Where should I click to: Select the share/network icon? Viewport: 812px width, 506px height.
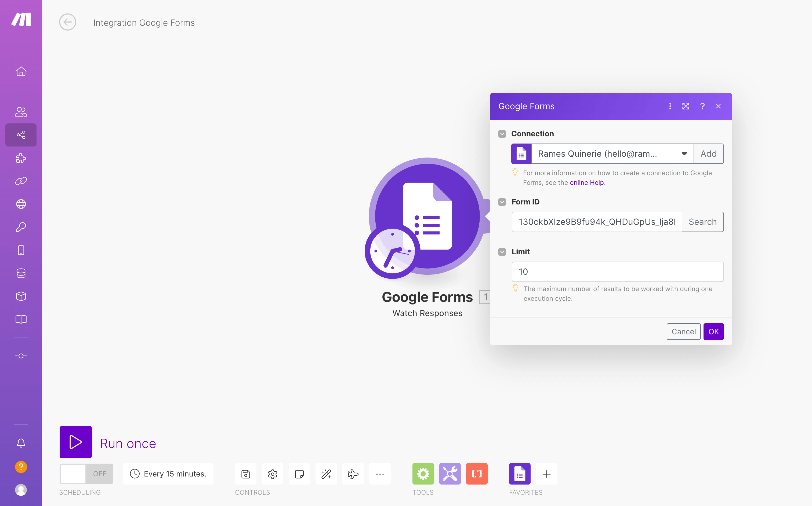click(21, 135)
